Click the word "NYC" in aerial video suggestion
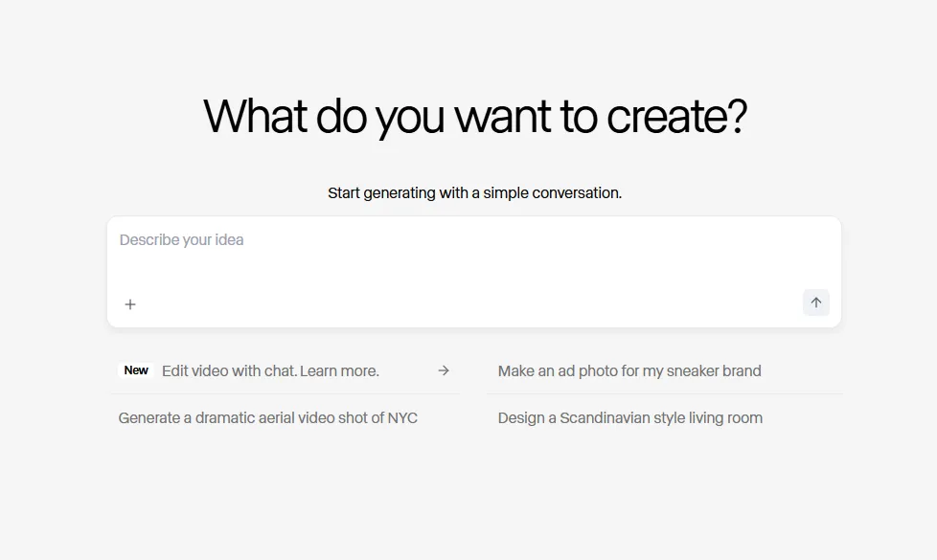This screenshot has width=937, height=560. coord(402,418)
